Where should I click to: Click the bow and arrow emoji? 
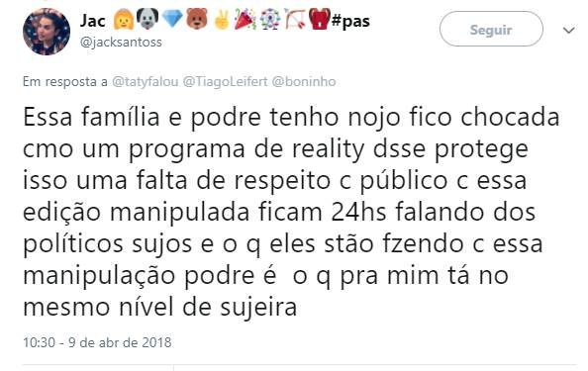tap(294, 20)
